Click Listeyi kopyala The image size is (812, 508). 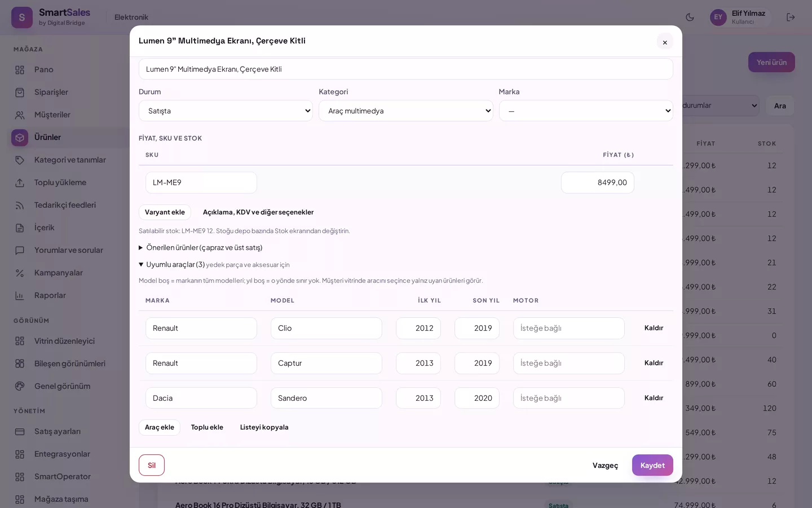click(264, 427)
